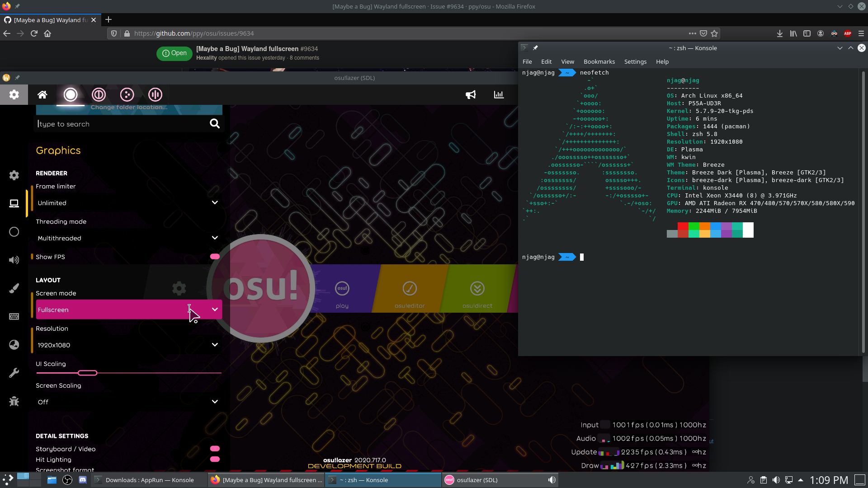Open debug settings using the bug icon
This screenshot has height=488, width=868.
coord(14,401)
